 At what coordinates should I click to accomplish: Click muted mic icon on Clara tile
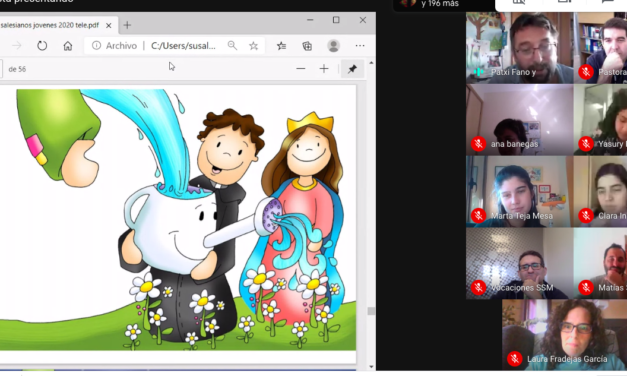(x=586, y=216)
